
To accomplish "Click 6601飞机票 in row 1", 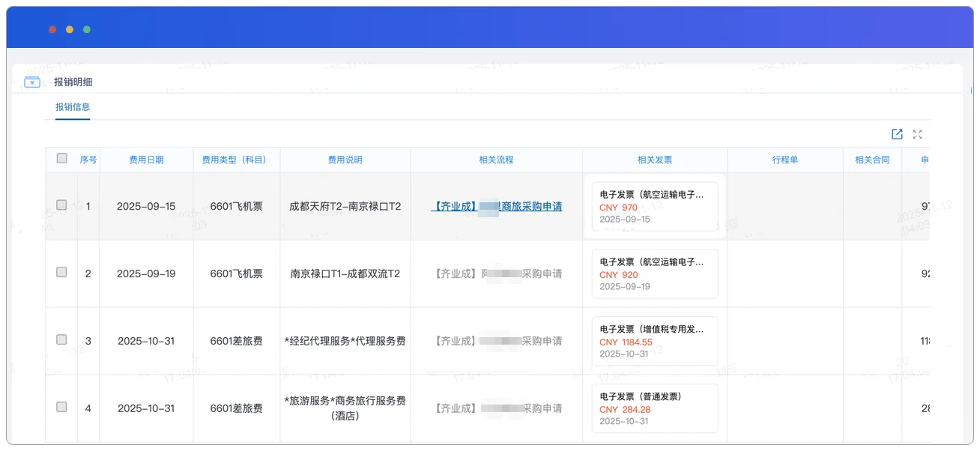I will (237, 206).
